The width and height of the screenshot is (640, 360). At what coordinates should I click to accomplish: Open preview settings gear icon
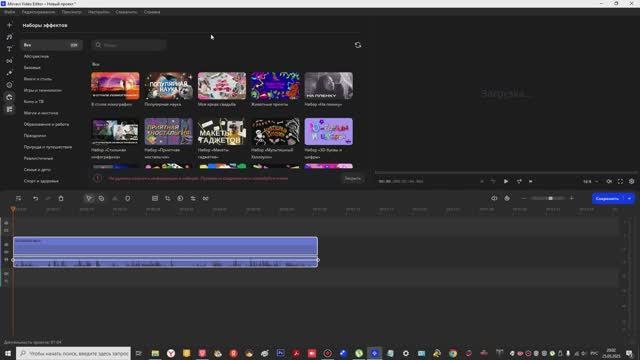coord(631,182)
